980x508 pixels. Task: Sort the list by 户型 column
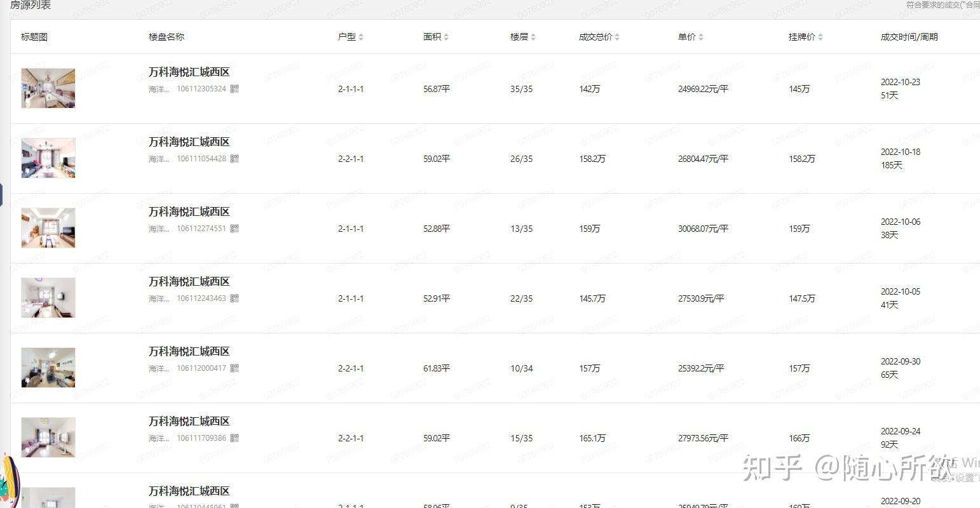click(x=360, y=37)
